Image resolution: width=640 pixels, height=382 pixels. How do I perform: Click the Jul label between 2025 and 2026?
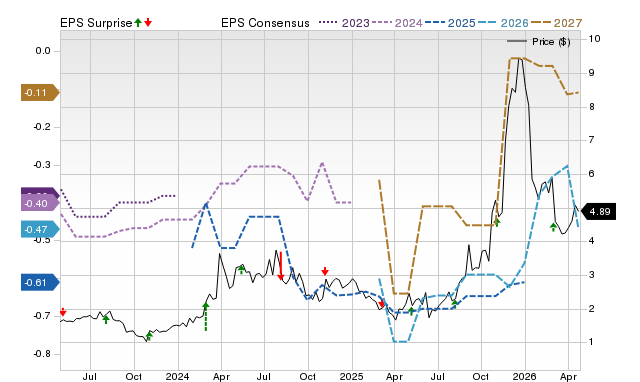(x=438, y=376)
